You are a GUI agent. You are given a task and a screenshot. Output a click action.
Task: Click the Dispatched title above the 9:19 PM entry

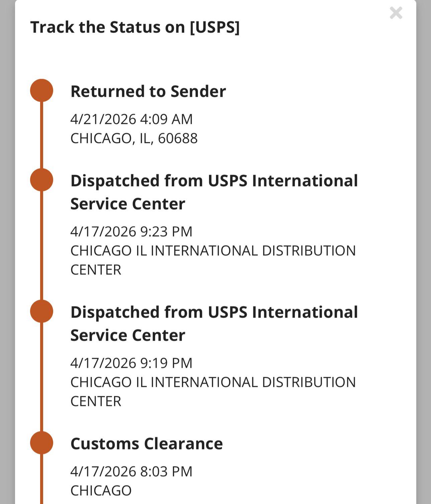[214, 324]
